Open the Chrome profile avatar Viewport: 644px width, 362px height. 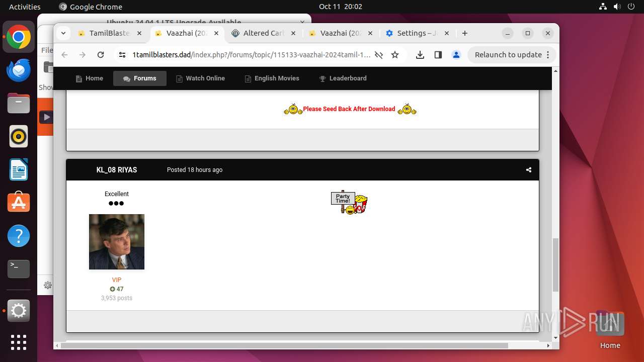click(x=456, y=55)
